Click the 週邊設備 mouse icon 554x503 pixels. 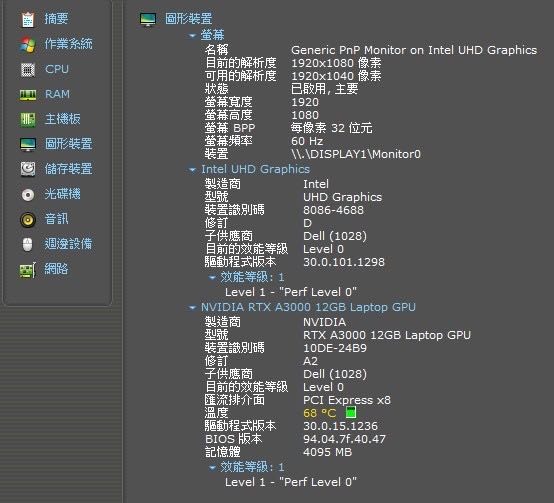(28, 244)
